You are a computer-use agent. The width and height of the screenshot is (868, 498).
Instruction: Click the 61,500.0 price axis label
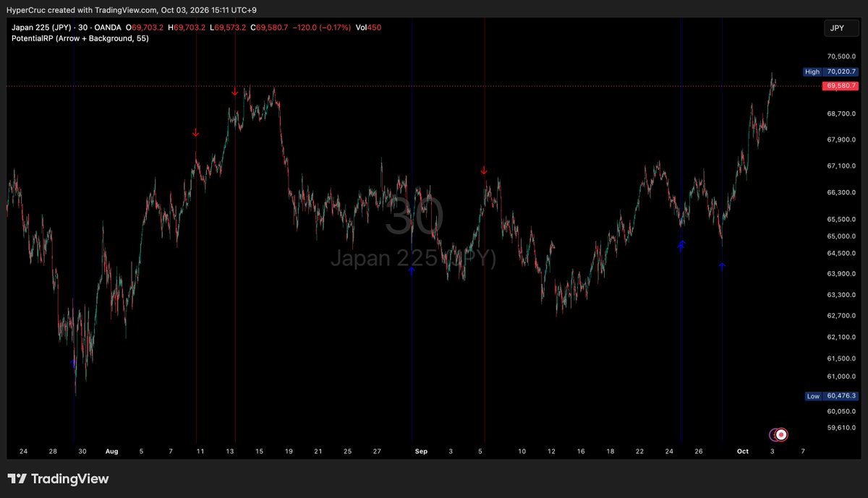click(841, 359)
